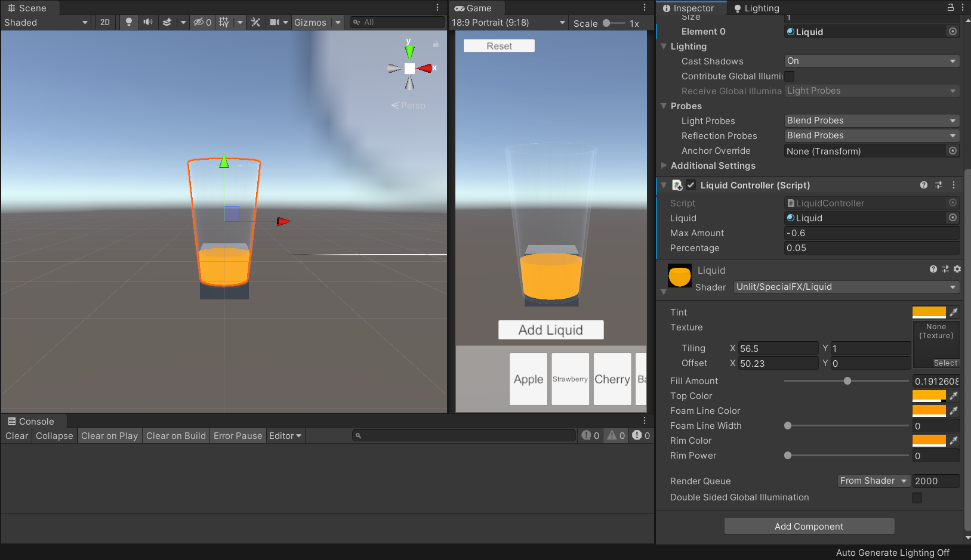Toggle scene lighting with the lightbulb icon
This screenshot has width=971, height=560.
[128, 22]
